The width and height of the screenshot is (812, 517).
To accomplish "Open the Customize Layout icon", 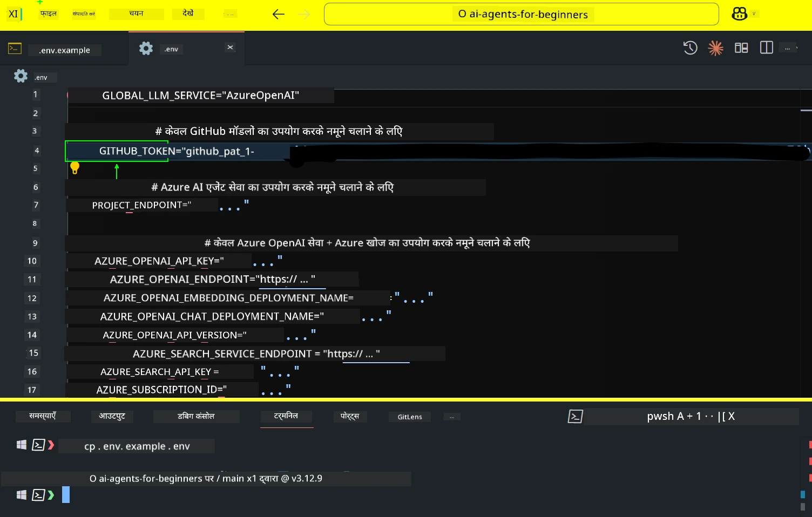I will (x=741, y=47).
